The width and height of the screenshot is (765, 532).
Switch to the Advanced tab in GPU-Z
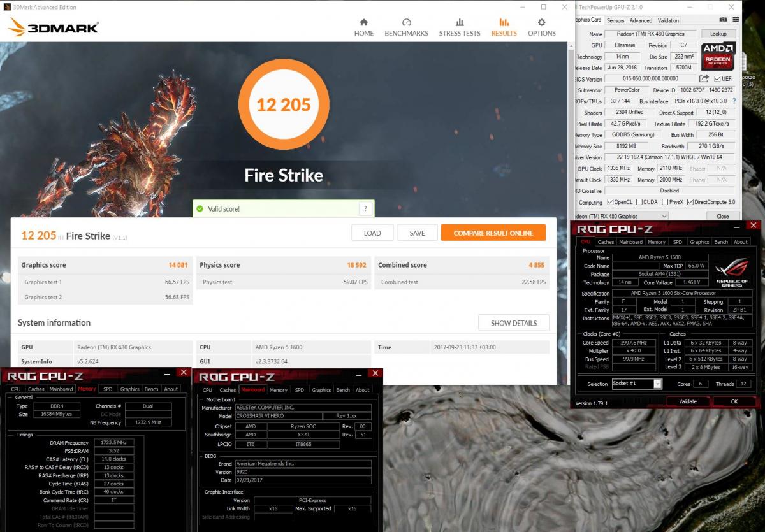(641, 20)
